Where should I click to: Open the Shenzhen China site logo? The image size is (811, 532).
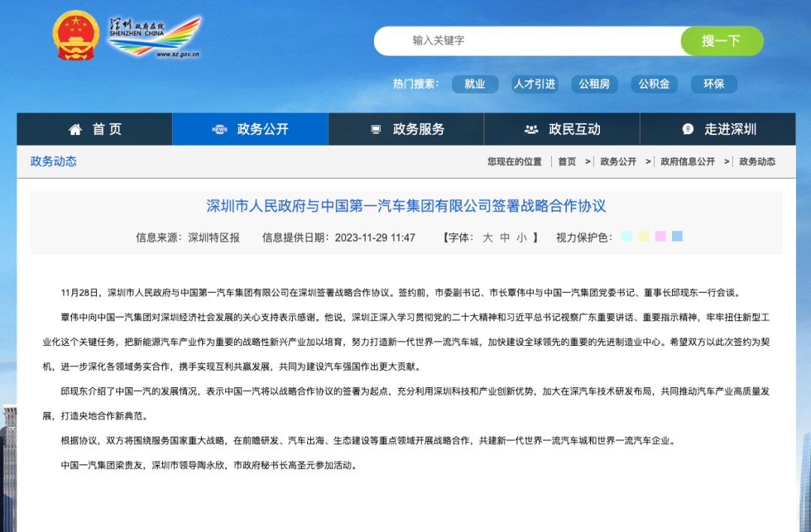tap(155, 38)
